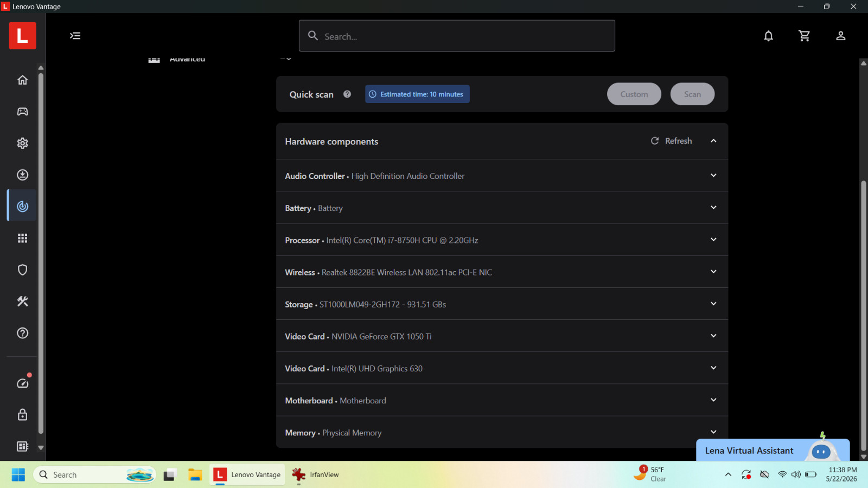
Task: Open File Explorer from the taskbar
Action: point(195,474)
